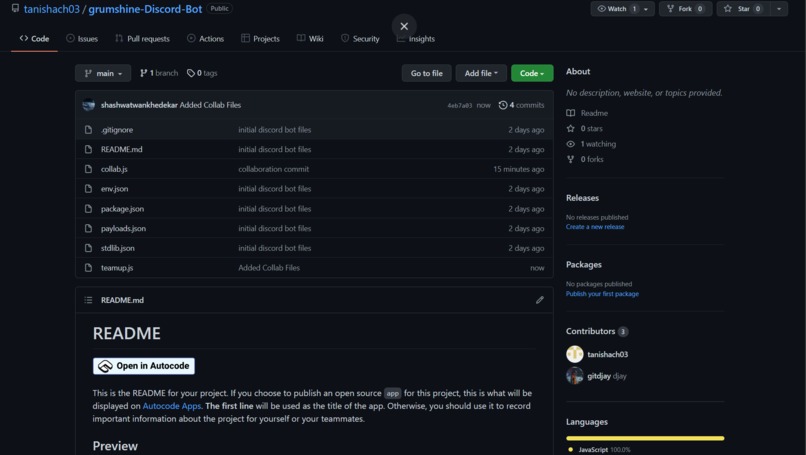Click file icon beside .gitignore
806x455 pixels.
tap(88, 130)
